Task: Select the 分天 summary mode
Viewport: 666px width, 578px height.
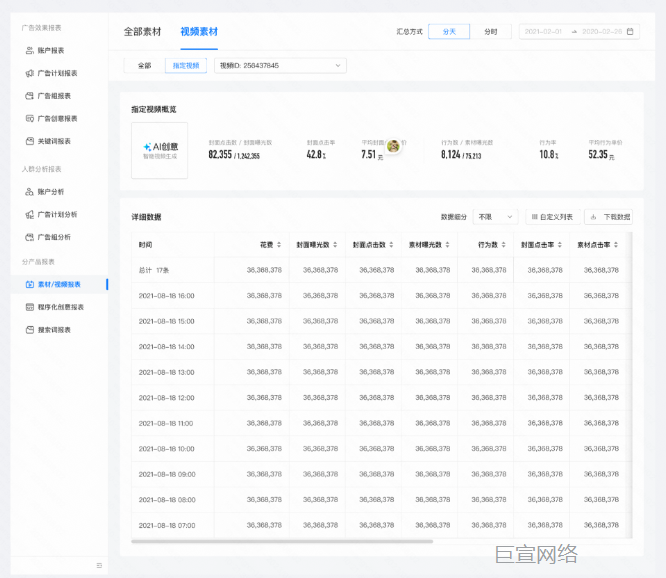Action: point(449,32)
